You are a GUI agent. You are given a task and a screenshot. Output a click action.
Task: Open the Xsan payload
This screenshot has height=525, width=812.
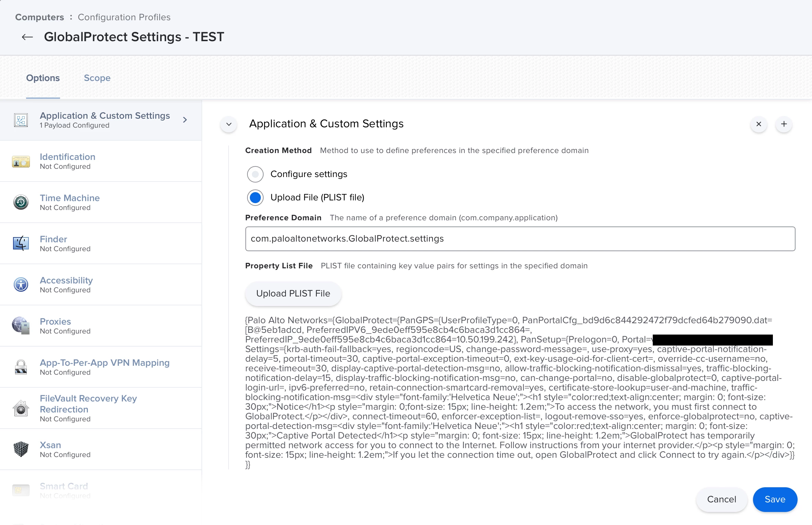coord(101,450)
